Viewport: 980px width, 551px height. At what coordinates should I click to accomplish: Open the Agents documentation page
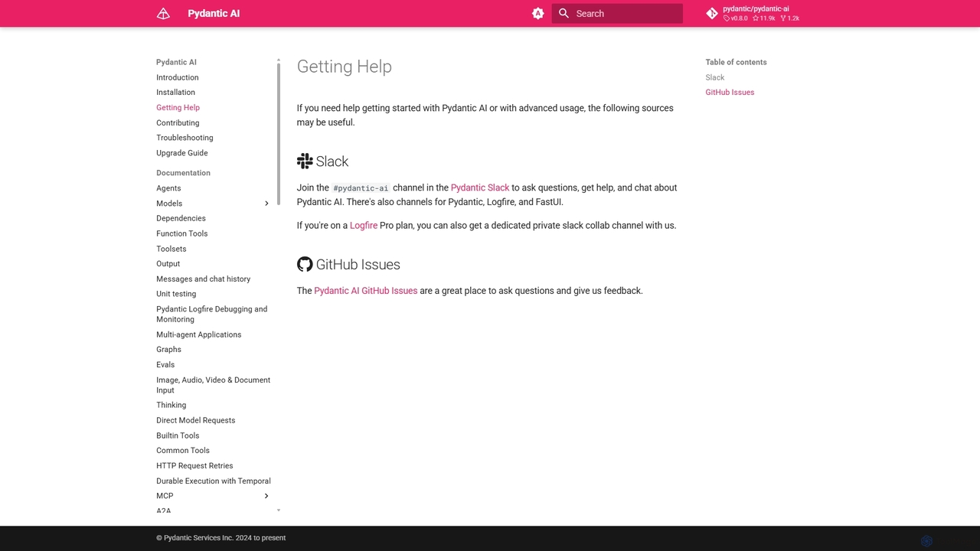pyautogui.click(x=168, y=188)
